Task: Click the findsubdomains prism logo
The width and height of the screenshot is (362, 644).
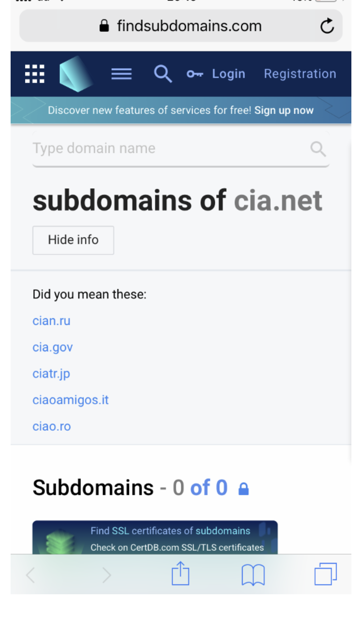Action: pyautogui.click(x=75, y=74)
